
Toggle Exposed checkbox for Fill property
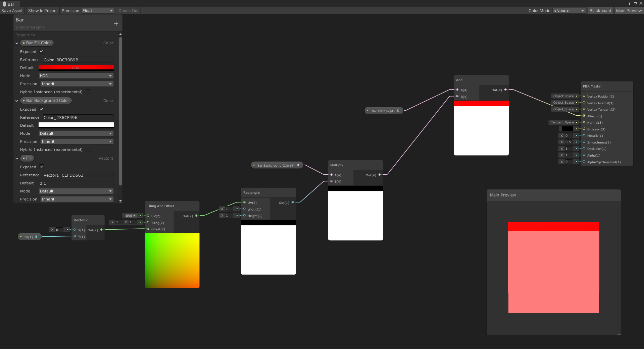(x=42, y=167)
